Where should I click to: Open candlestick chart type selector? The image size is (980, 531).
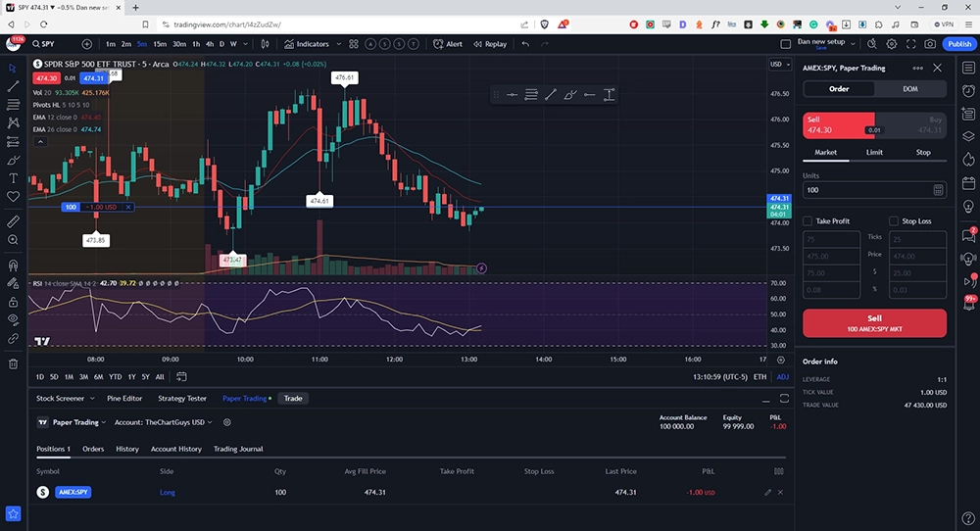tap(265, 44)
